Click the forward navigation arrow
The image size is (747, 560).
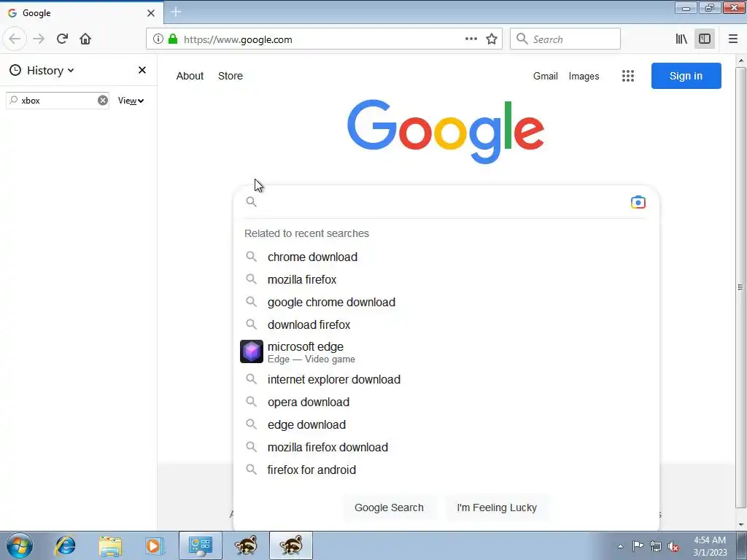tap(39, 39)
